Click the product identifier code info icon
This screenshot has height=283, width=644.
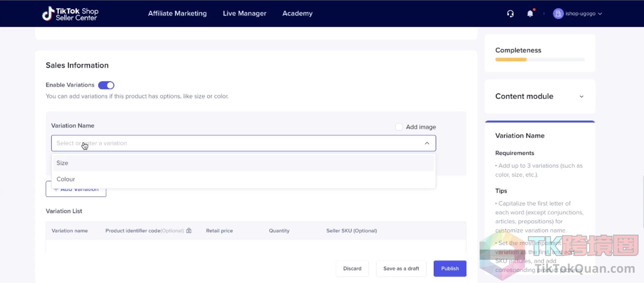click(x=189, y=231)
